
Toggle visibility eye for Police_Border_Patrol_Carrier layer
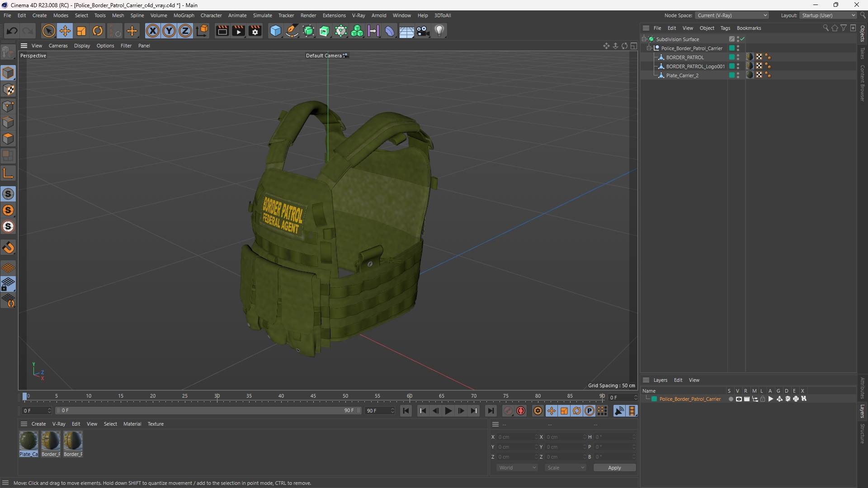point(739,399)
